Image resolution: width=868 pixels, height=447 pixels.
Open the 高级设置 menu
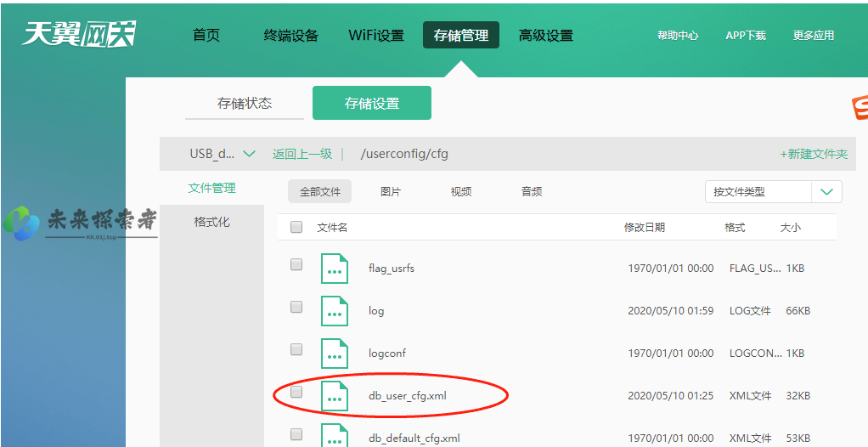546,36
